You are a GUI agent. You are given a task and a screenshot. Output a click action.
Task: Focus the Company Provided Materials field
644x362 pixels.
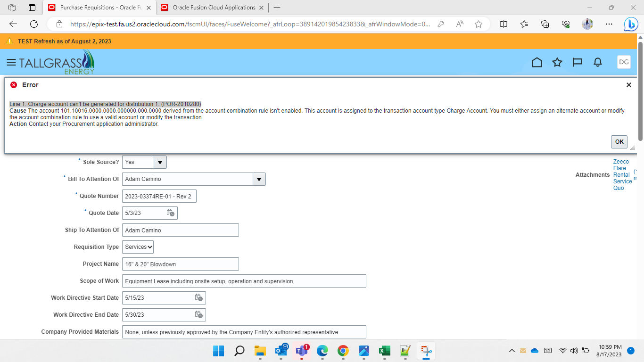[x=244, y=332]
